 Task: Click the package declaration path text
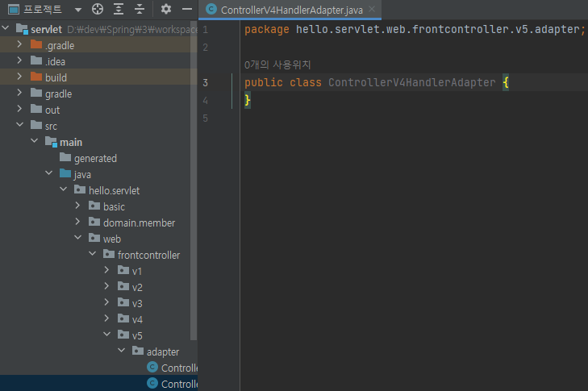point(438,29)
